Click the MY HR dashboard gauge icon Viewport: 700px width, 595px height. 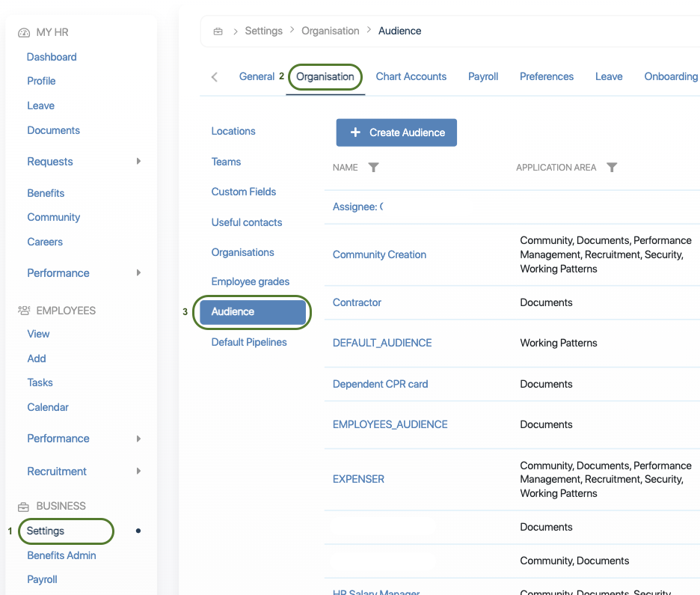click(x=24, y=33)
